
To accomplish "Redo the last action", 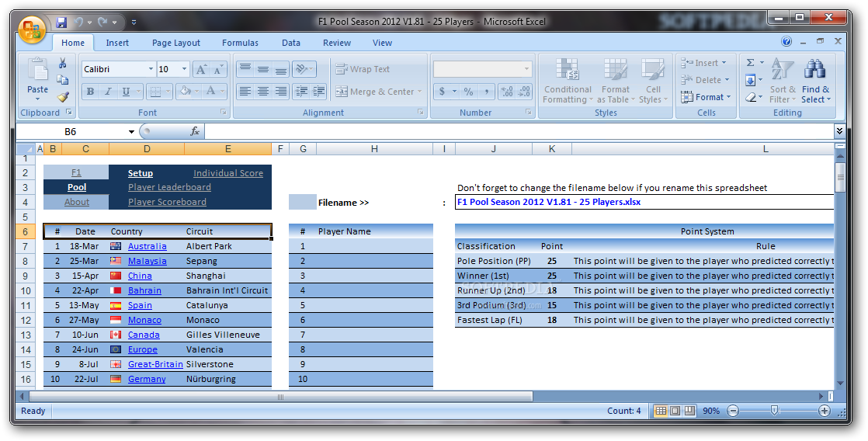I will click(103, 23).
